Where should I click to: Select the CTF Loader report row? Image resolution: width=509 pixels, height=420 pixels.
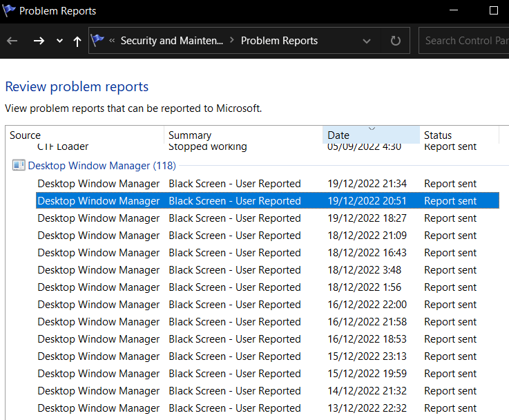click(267, 146)
